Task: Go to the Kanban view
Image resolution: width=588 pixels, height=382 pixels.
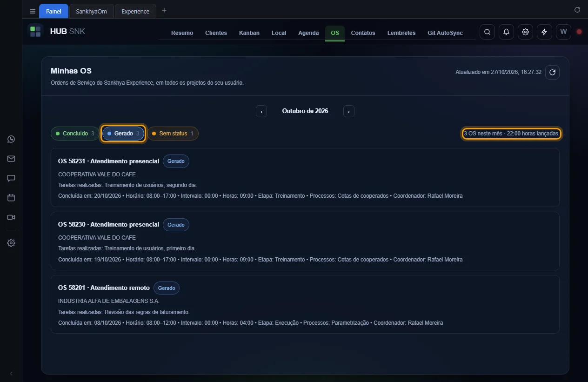Action: [x=249, y=33]
